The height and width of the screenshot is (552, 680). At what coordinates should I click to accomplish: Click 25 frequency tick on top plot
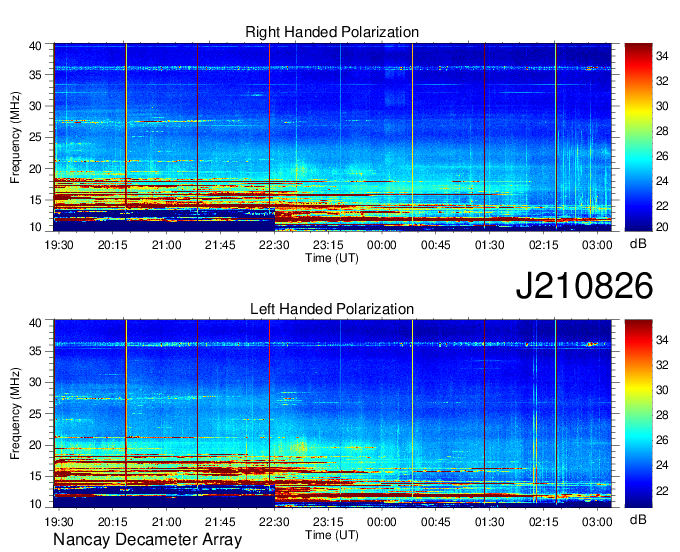click(36, 137)
